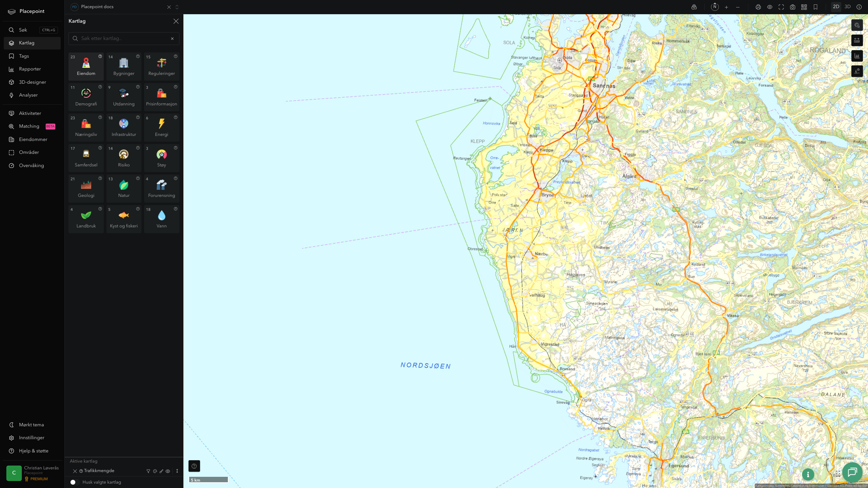Expand the Prisinformasjon layer category

[162, 97]
